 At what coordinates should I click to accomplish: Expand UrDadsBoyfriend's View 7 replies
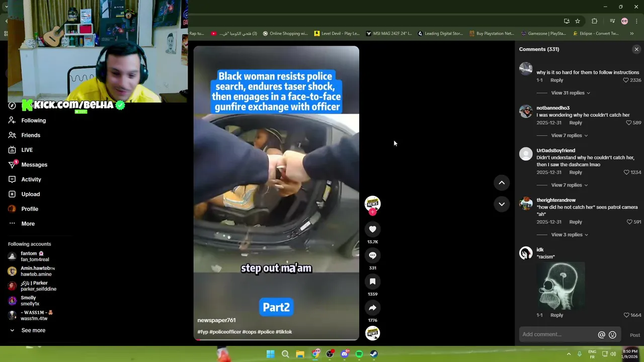pos(569,185)
